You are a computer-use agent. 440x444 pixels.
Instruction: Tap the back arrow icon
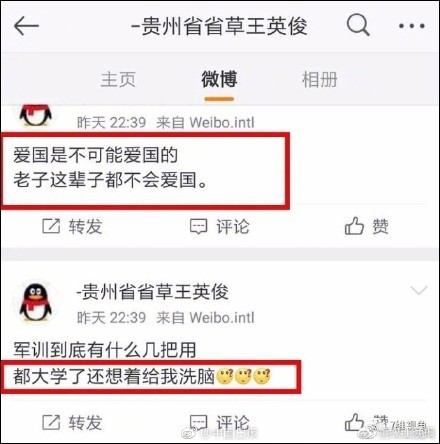26,25
